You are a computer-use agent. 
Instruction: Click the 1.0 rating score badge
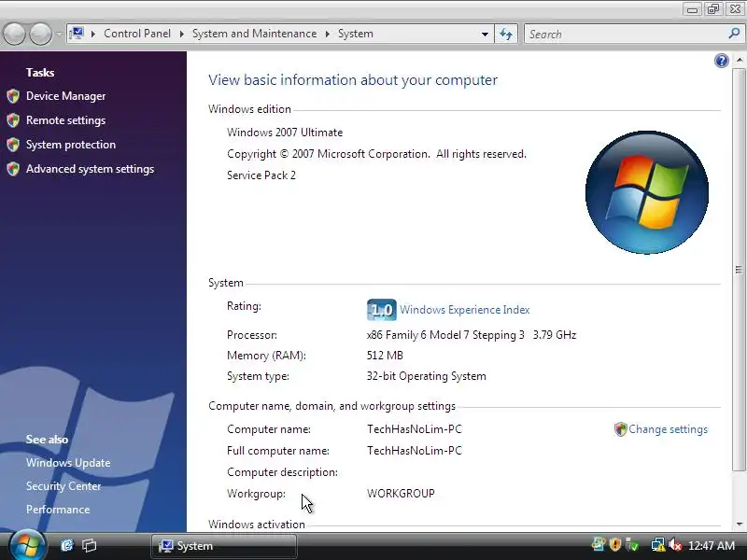[382, 310]
